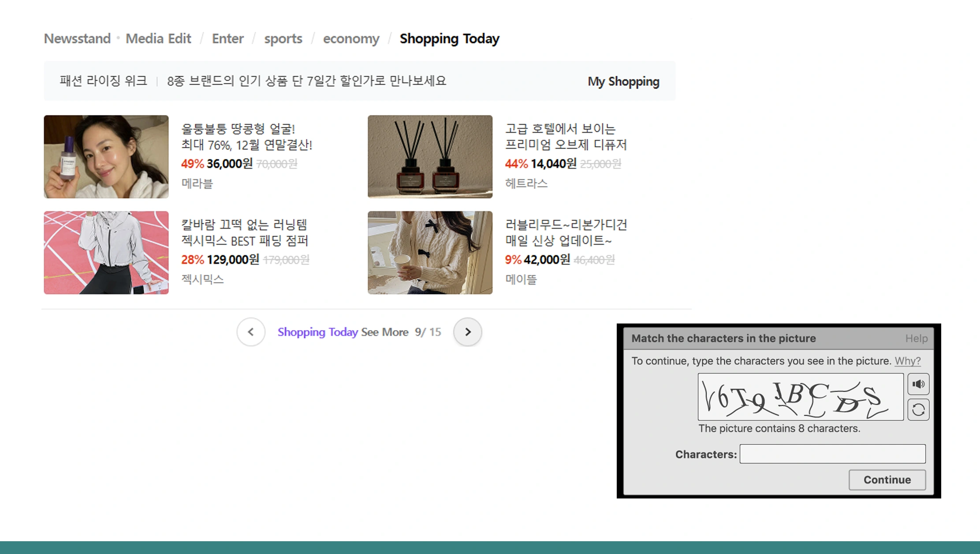980x554 pixels.
Task: Switch to the Newsstand tab
Action: pos(77,39)
